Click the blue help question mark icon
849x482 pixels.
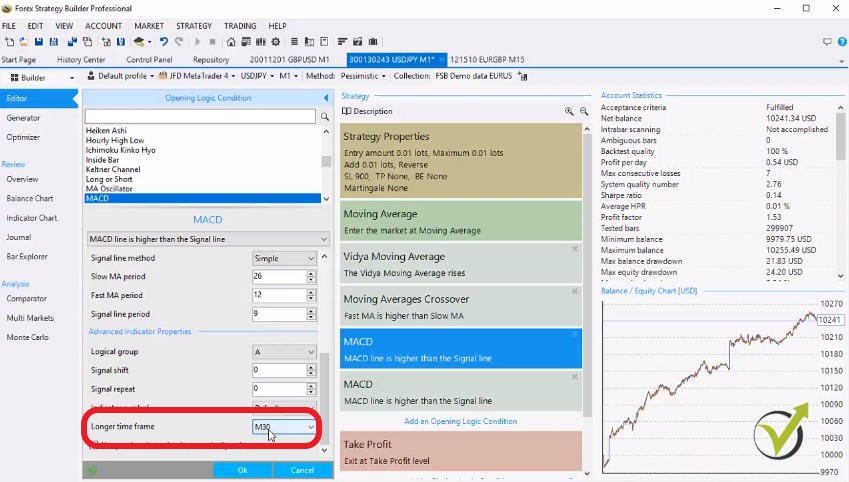coord(843,42)
